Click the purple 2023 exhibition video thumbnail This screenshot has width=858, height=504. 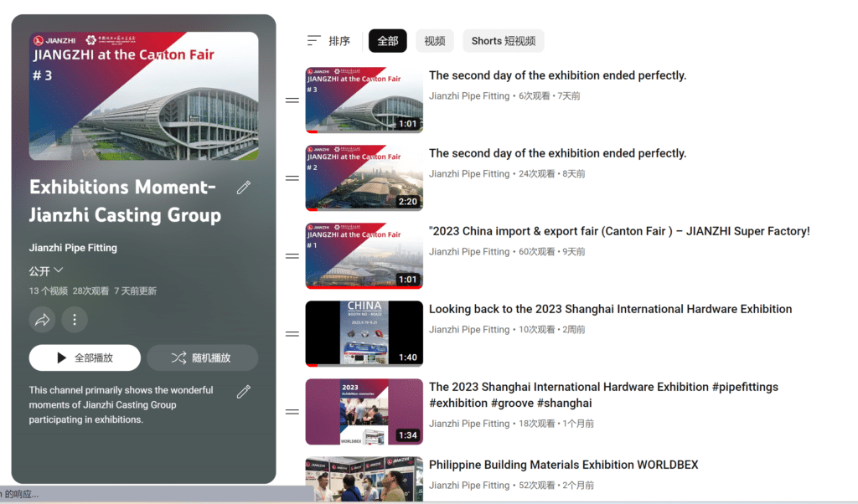tap(364, 412)
